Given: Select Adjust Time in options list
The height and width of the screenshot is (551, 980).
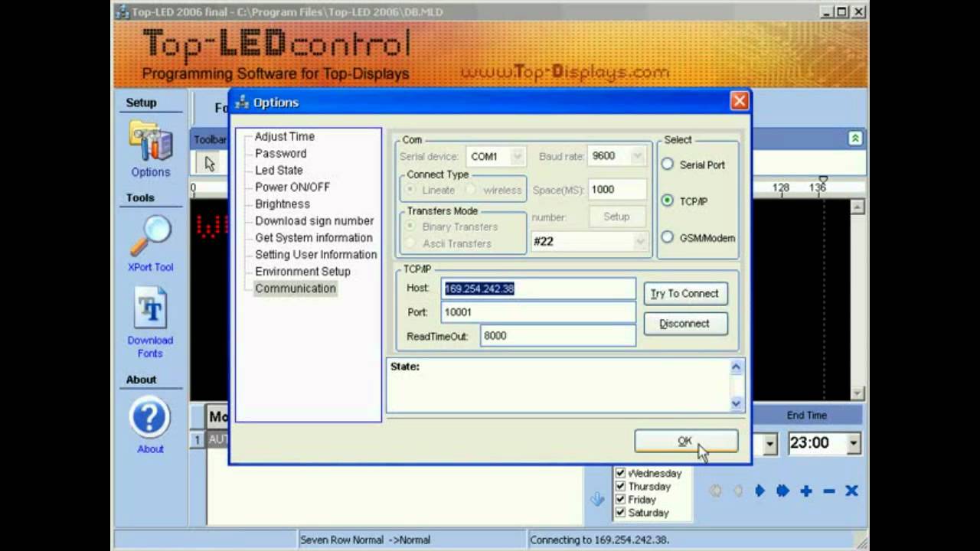Looking at the screenshot, I should pos(284,136).
